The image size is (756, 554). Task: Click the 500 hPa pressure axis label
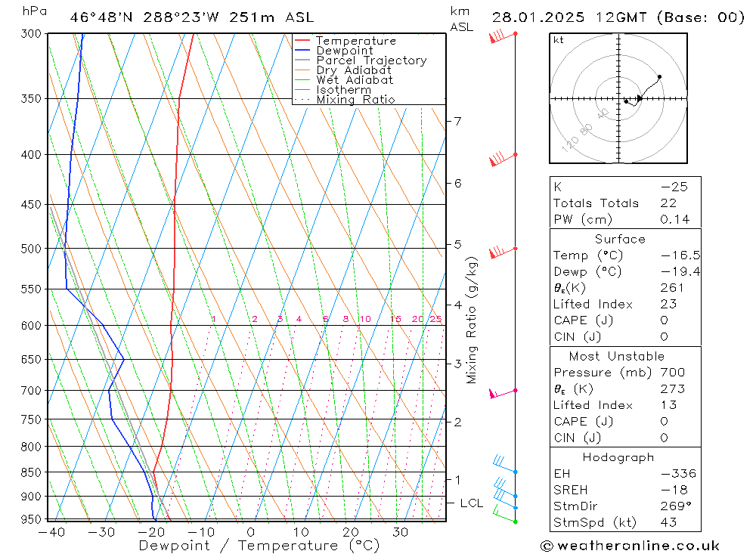pos(32,249)
